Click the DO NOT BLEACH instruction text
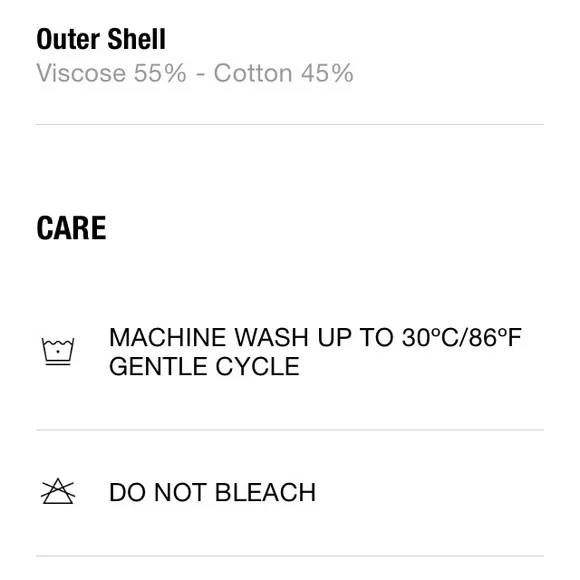The image size is (580, 580). 212,492
